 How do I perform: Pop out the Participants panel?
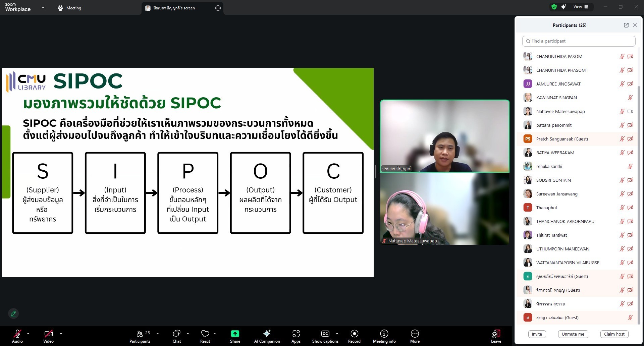pos(626,25)
